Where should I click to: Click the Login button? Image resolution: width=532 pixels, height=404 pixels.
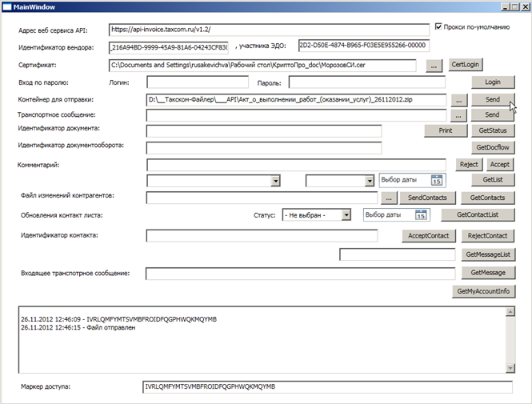click(x=492, y=82)
